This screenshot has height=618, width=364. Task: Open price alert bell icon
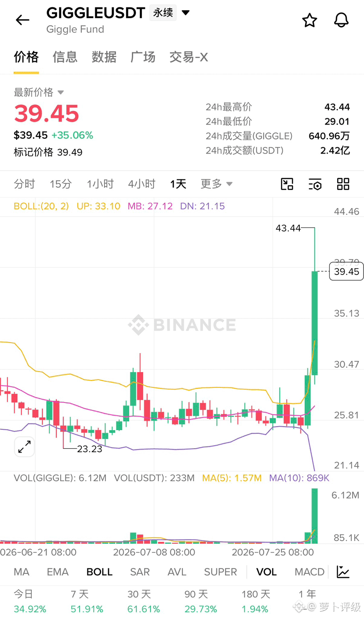click(x=342, y=20)
